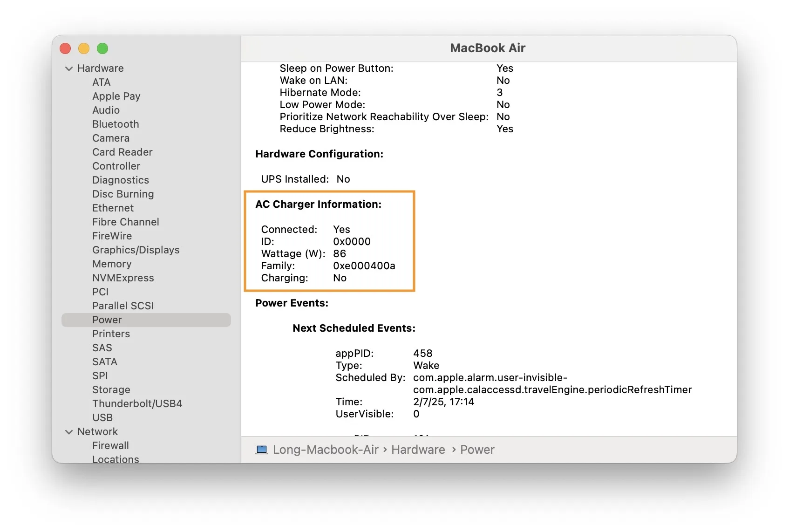Select SAS in the sidebar

(x=102, y=348)
